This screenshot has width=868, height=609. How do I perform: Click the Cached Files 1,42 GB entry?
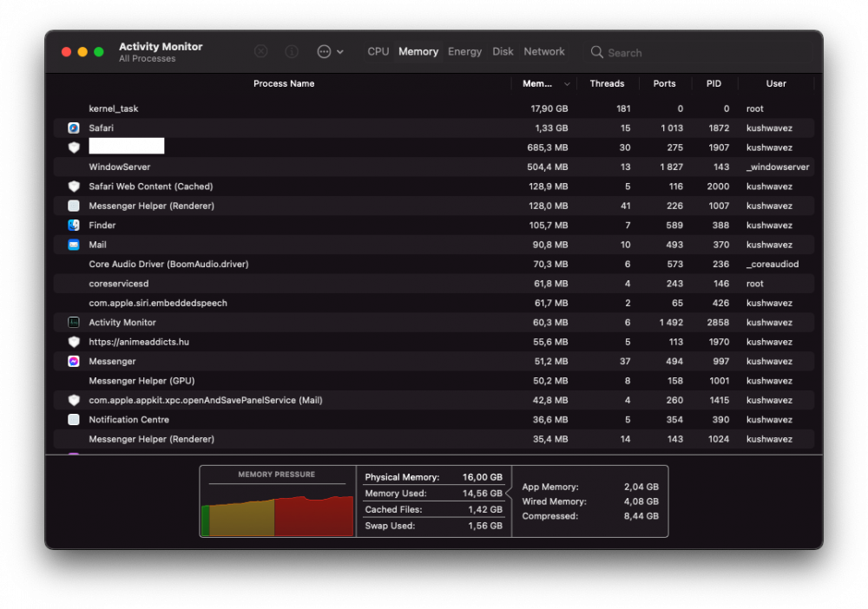coord(433,509)
